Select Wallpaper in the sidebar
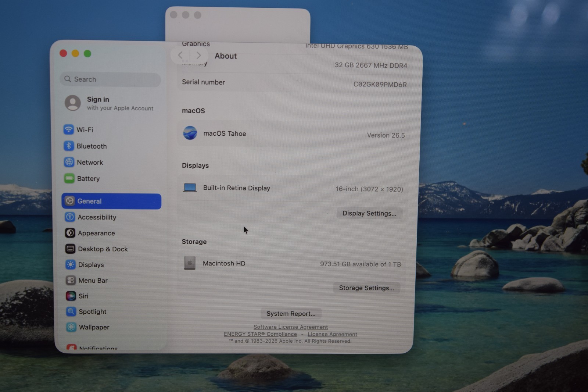 [x=112, y=327]
